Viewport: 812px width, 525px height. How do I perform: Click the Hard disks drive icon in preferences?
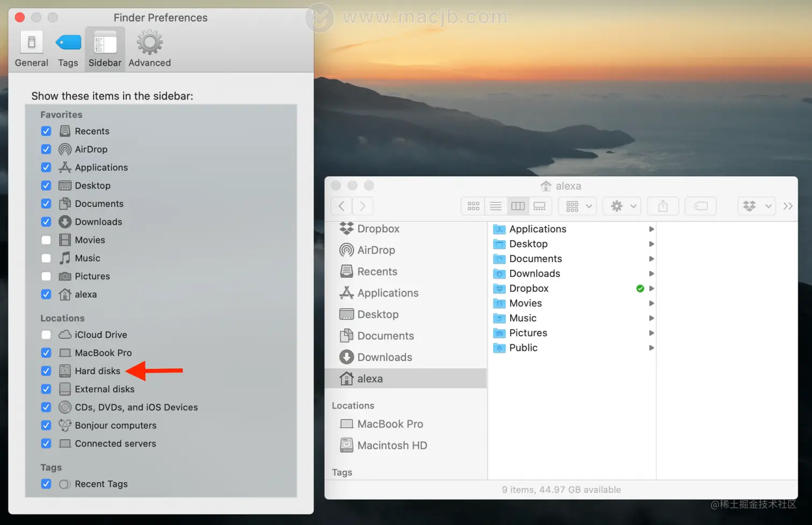65,371
